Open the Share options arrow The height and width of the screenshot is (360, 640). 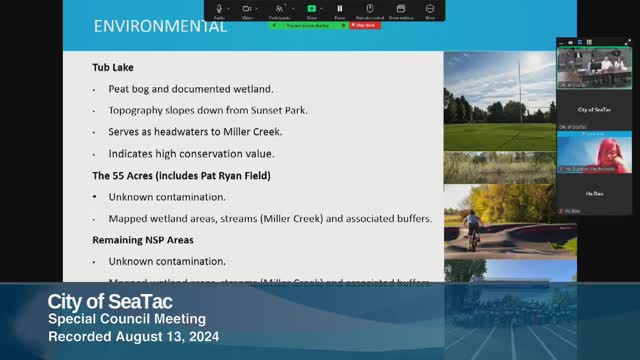pyautogui.click(x=322, y=9)
